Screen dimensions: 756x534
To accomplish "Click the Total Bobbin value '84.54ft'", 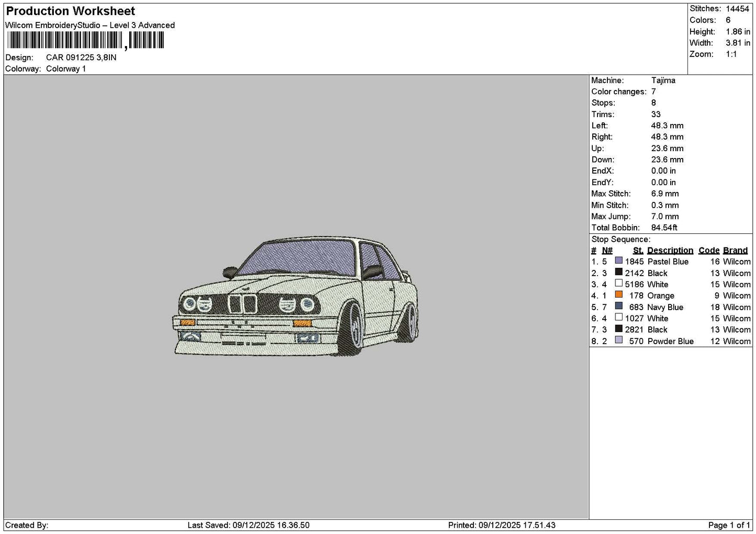I will [664, 228].
